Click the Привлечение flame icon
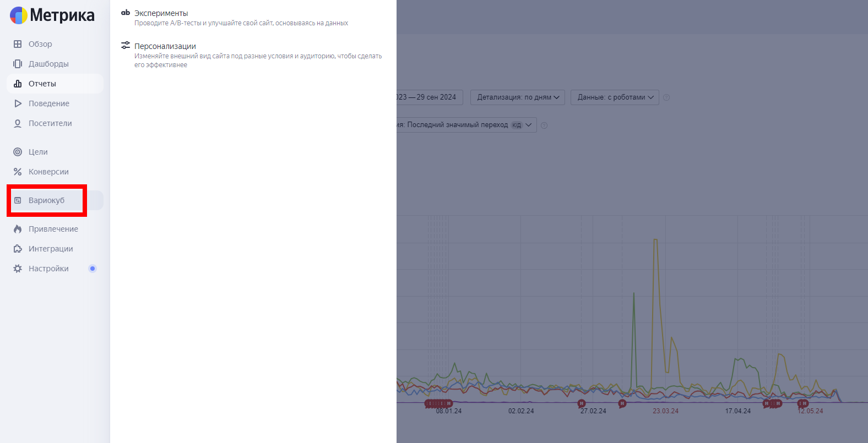Viewport: 868px width, 443px height. click(x=18, y=229)
